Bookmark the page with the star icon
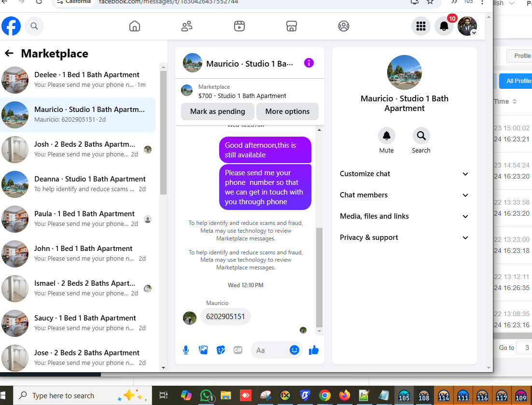The height and width of the screenshot is (405, 532). pyautogui.click(x=430, y=2)
